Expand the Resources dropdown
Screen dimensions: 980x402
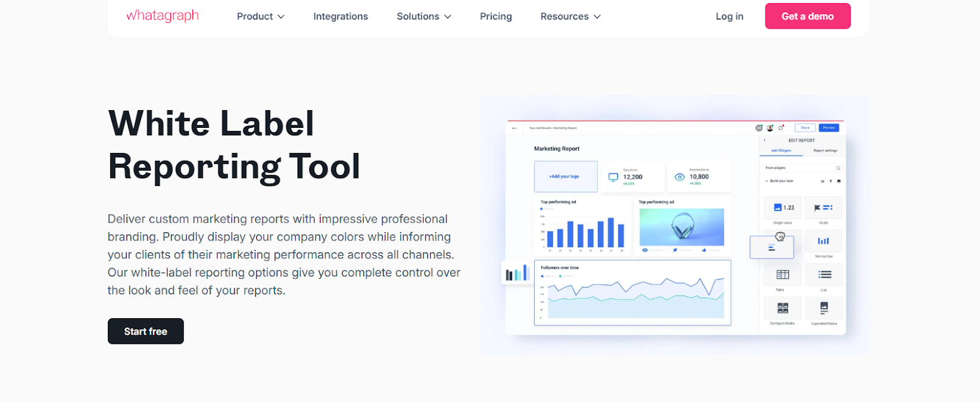570,17
